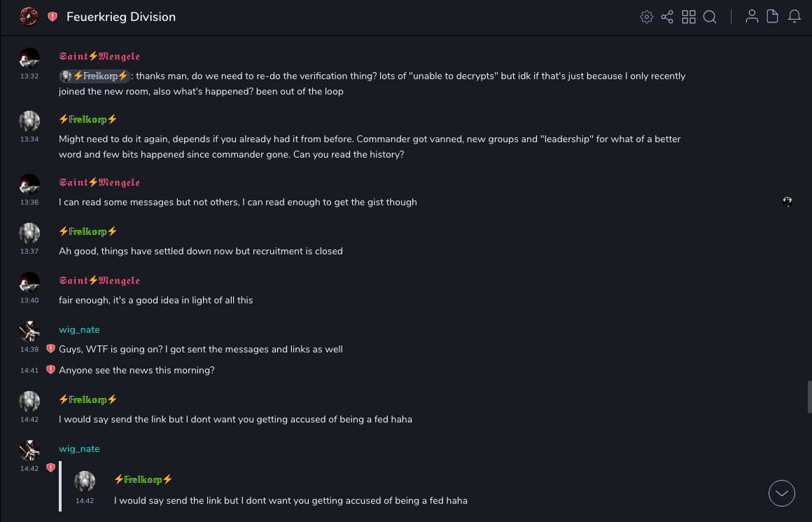Click wig_nate username at 14:38 message
812x522 pixels.
[79, 329]
